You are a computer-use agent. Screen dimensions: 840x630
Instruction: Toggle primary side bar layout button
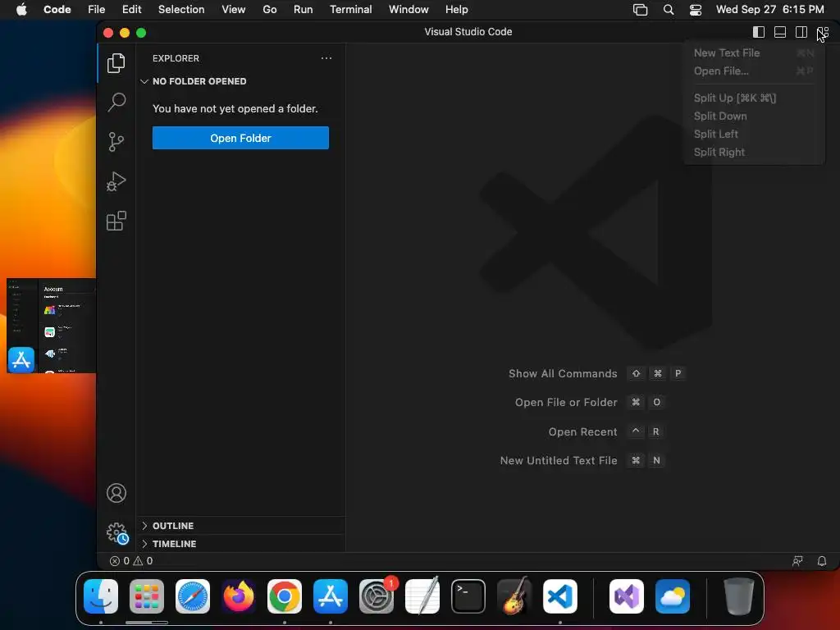[759, 32]
